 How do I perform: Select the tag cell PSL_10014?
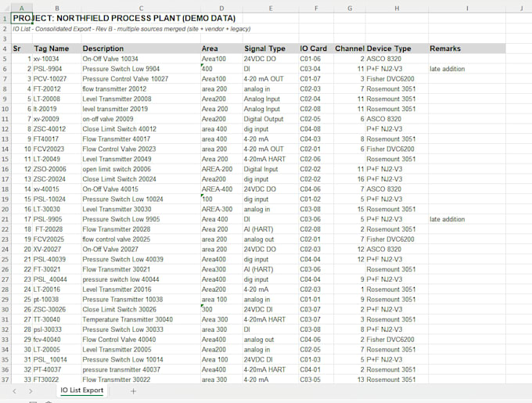[57, 360]
